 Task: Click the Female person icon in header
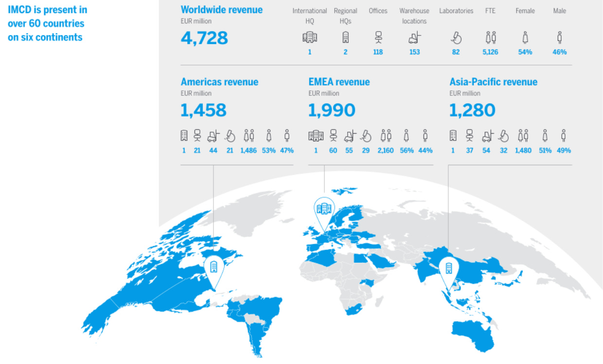click(525, 37)
